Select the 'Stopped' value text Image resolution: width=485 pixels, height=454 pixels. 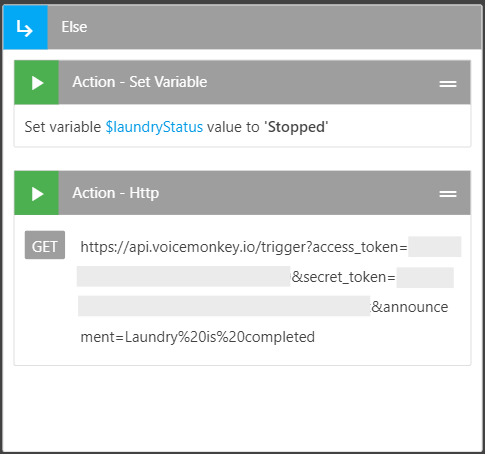click(x=296, y=127)
